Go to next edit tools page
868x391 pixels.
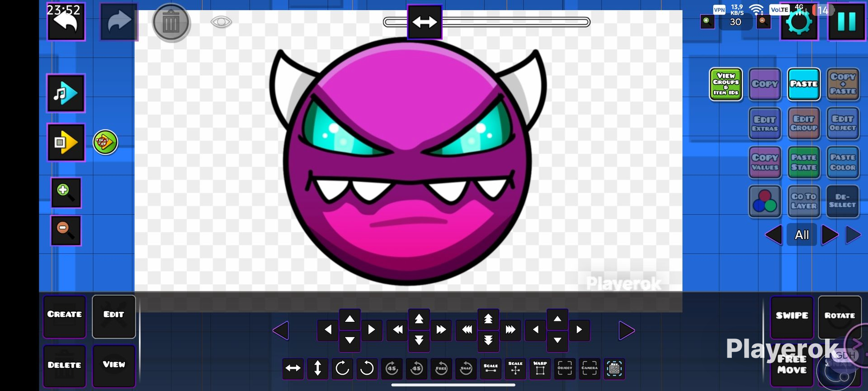(x=627, y=330)
